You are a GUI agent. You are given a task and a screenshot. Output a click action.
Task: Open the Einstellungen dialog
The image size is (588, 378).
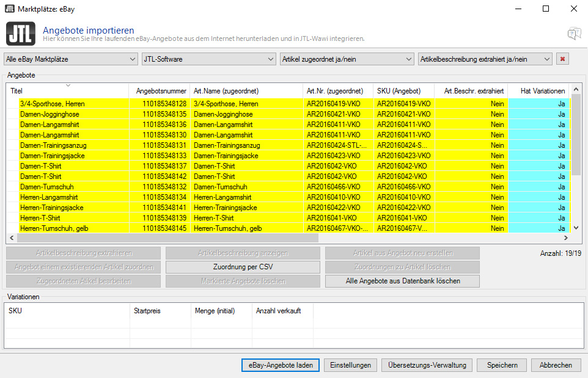coord(350,365)
